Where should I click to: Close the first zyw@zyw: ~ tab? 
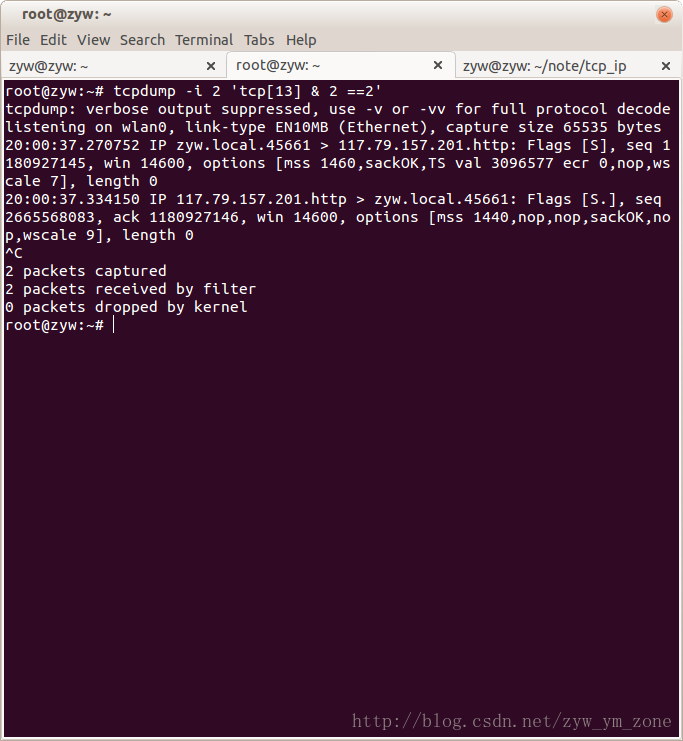tap(211, 66)
